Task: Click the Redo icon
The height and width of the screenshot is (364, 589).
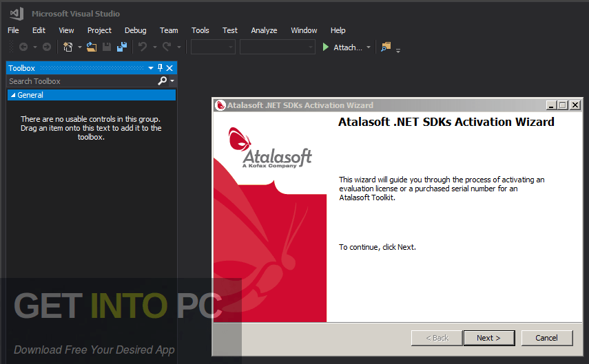Action: (167, 47)
